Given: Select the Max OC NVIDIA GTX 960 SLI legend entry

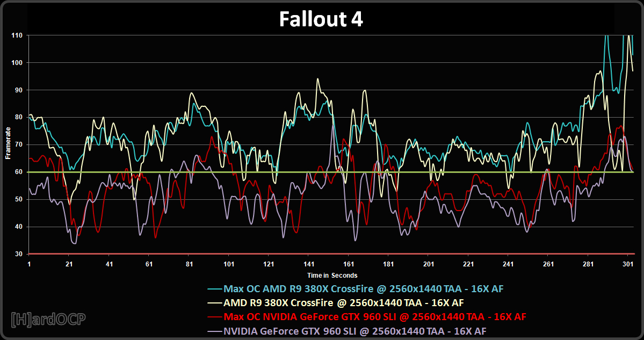Looking at the screenshot, I should coord(367,317).
